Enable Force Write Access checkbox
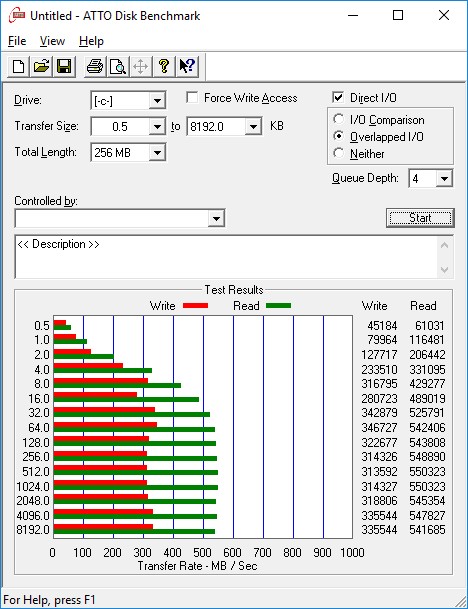This screenshot has width=468, height=609. pyautogui.click(x=192, y=97)
